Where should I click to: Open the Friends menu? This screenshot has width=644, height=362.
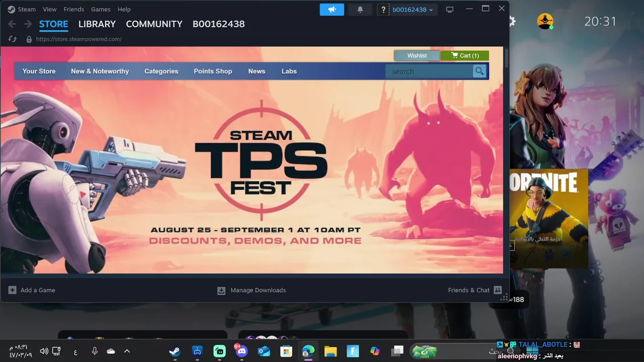74,9
